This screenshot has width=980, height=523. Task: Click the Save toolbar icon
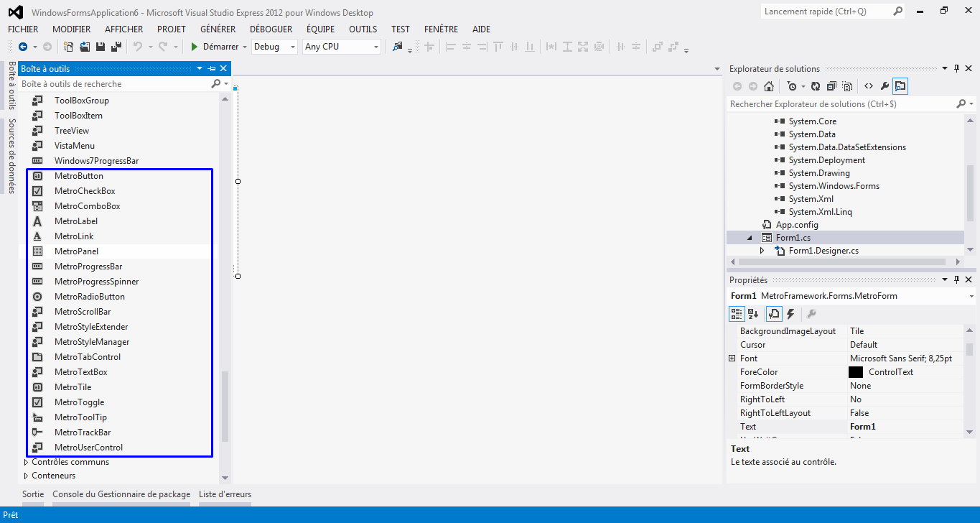pyautogui.click(x=101, y=47)
